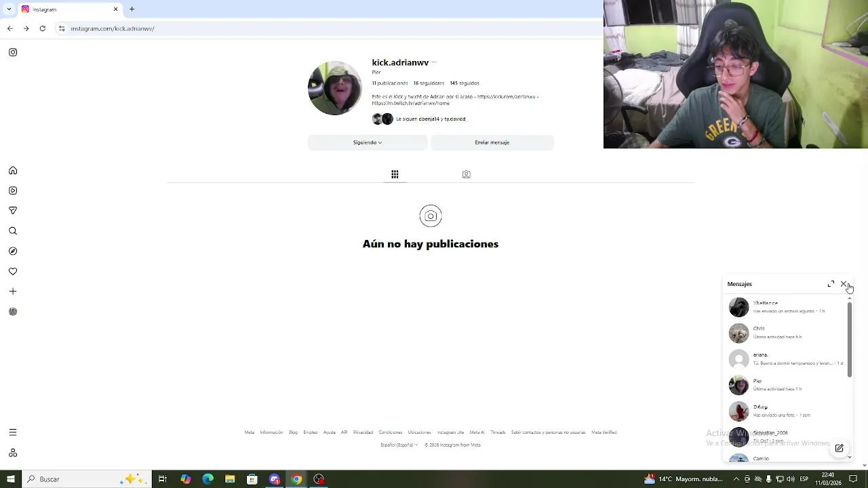This screenshot has width=868, height=488.
Task: Open a new browser tab
Action: click(x=132, y=9)
